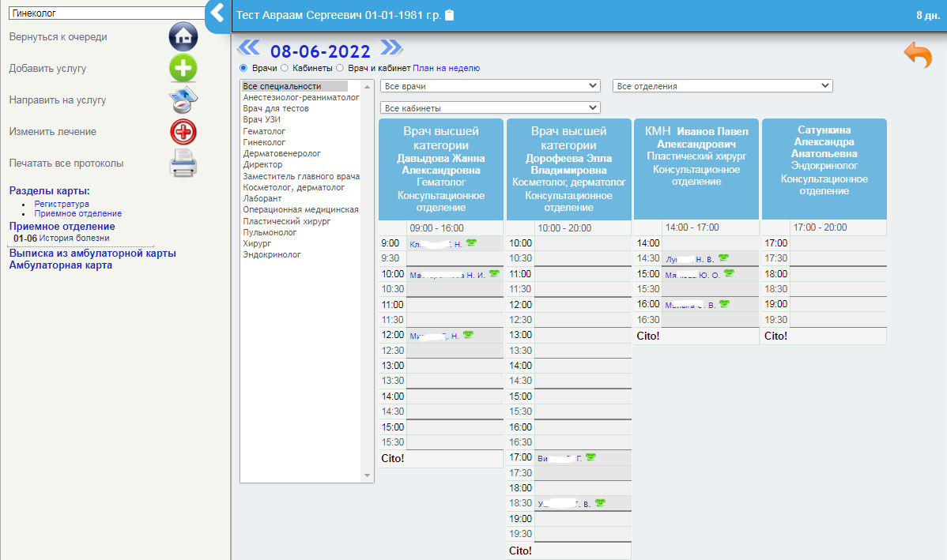Open the Все кабинеты dropdown

(490, 107)
